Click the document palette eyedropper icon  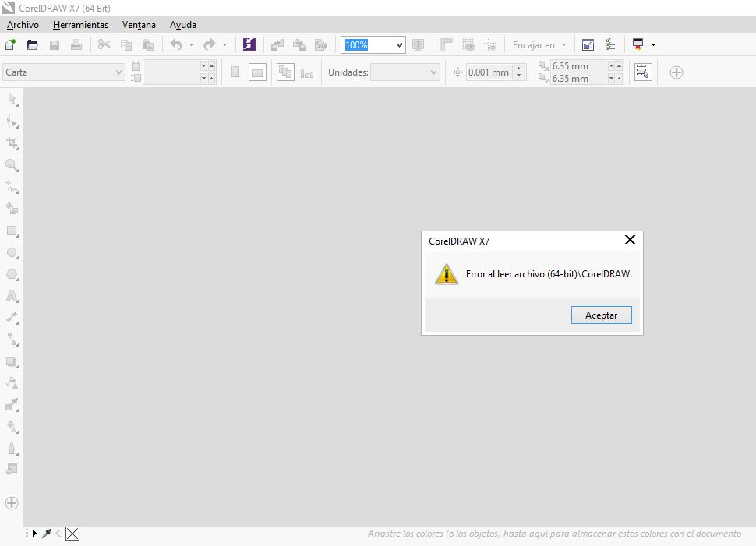click(x=47, y=534)
